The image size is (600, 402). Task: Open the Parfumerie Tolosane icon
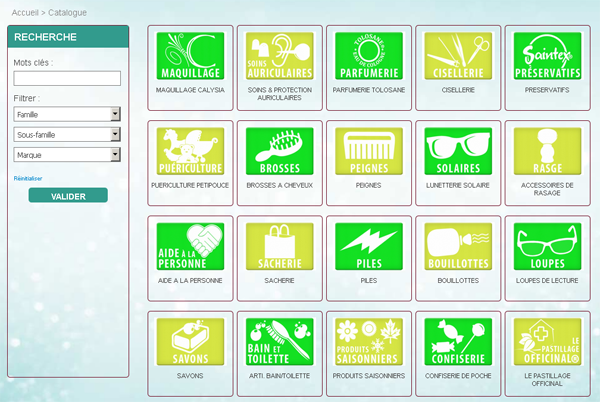pos(368,56)
